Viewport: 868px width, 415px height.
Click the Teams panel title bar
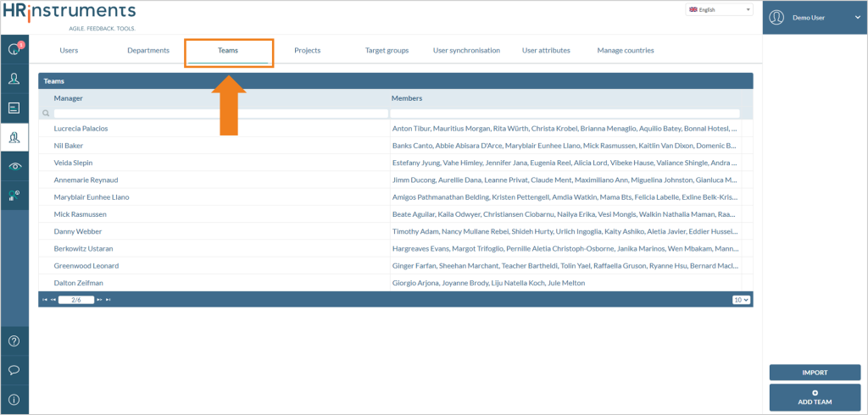click(x=396, y=80)
